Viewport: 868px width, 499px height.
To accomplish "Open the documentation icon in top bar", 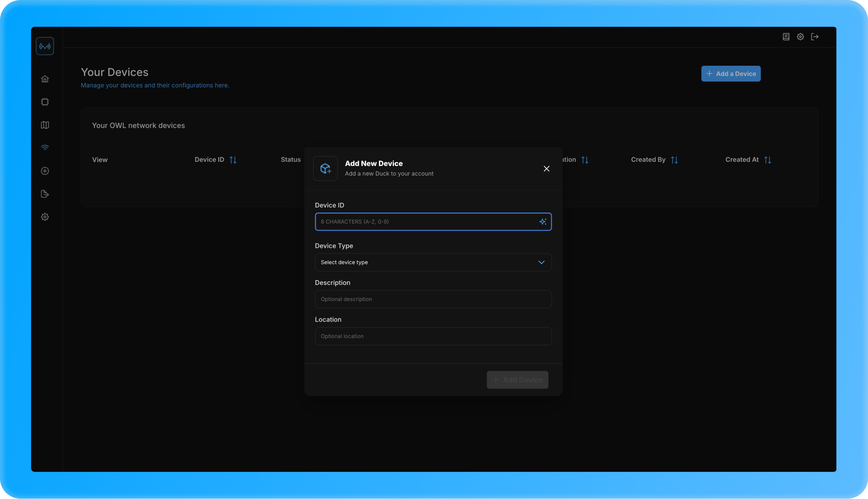I will pyautogui.click(x=786, y=37).
